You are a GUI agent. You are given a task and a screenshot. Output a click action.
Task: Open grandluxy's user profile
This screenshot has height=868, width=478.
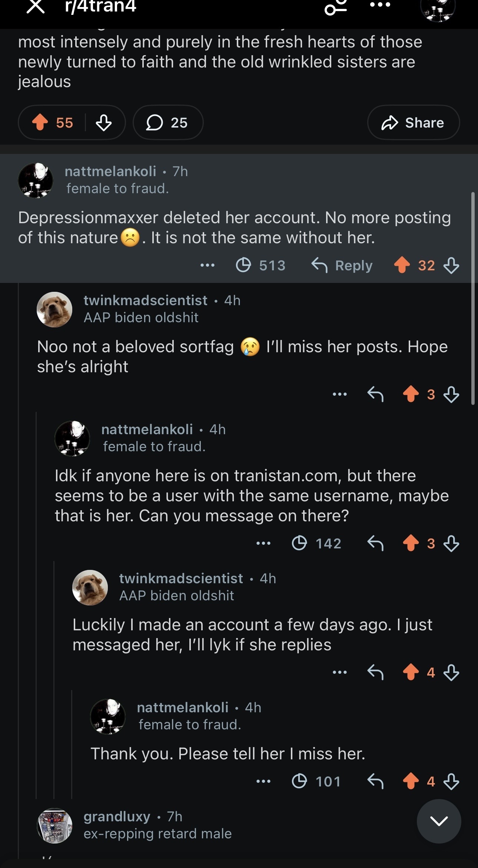point(117,816)
